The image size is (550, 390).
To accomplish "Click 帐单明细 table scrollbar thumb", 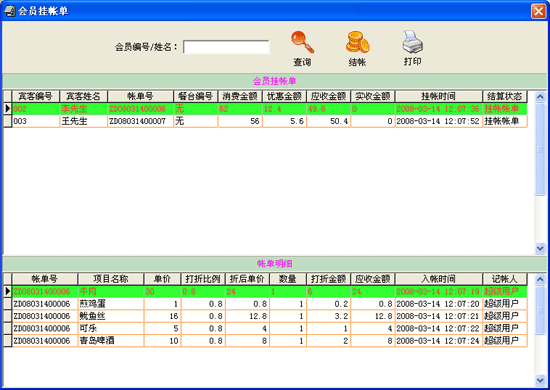I will pos(540,310).
